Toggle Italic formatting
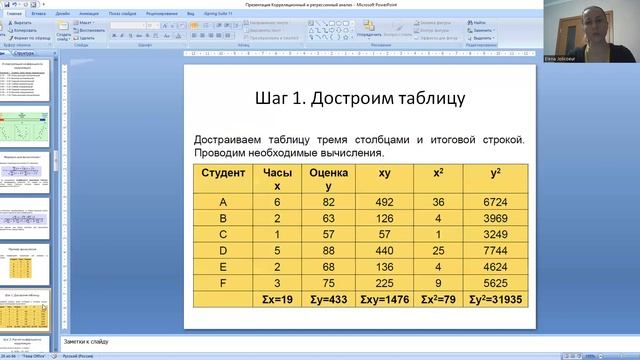The image size is (640, 360). coord(122,36)
